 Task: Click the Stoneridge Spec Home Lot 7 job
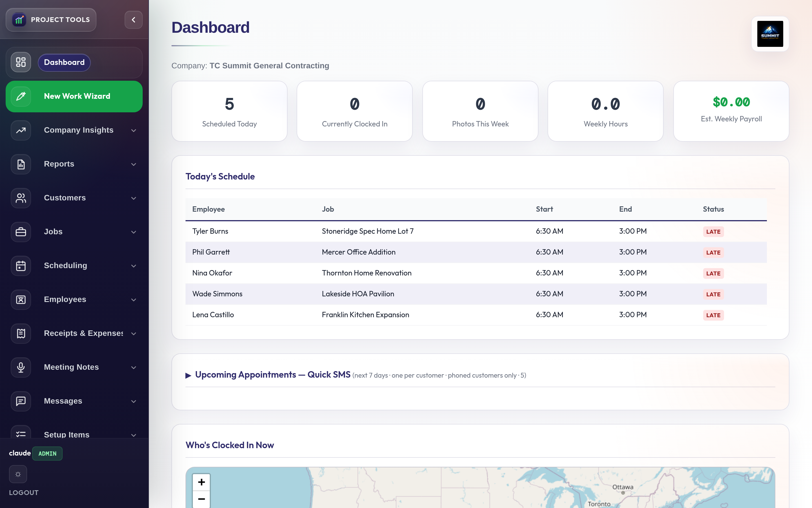367,231
